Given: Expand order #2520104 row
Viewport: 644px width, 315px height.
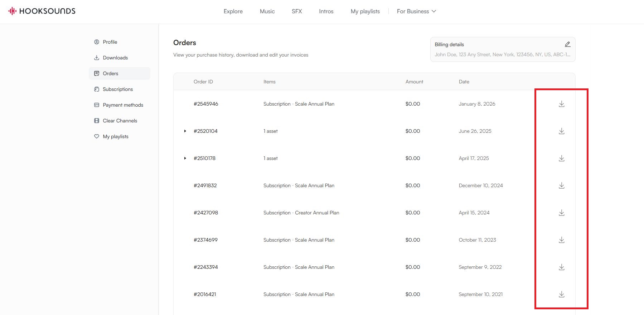Looking at the screenshot, I should (185, 131).
